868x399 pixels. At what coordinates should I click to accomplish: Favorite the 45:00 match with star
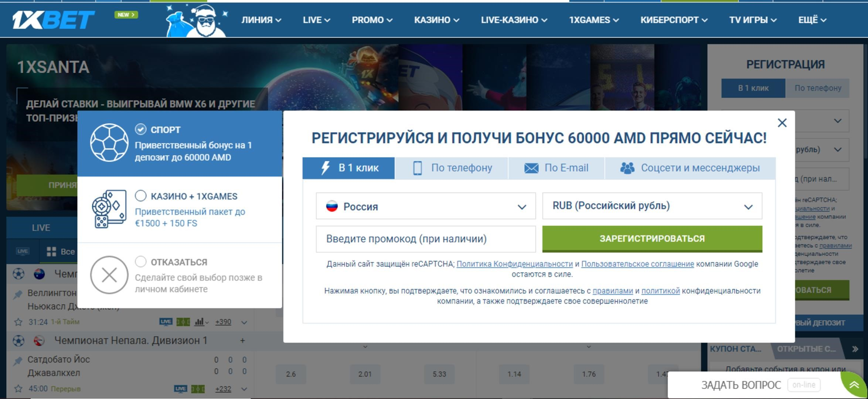pos(18,389)
